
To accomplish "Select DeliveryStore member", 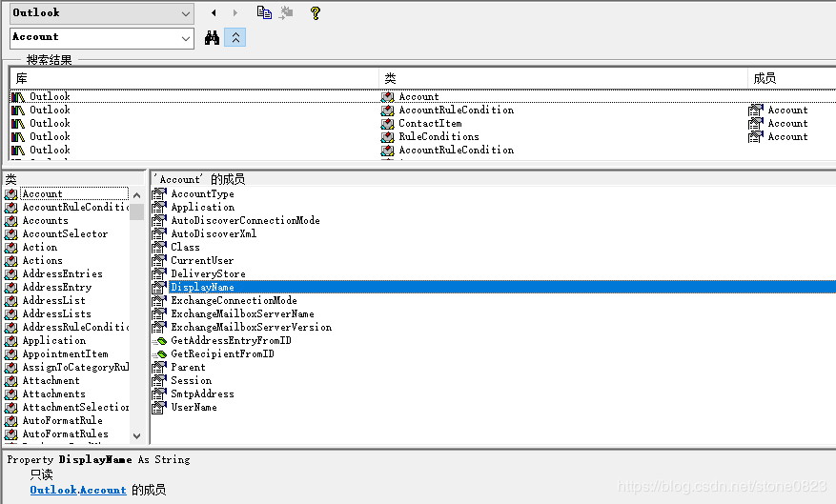I will coord(208,273).
